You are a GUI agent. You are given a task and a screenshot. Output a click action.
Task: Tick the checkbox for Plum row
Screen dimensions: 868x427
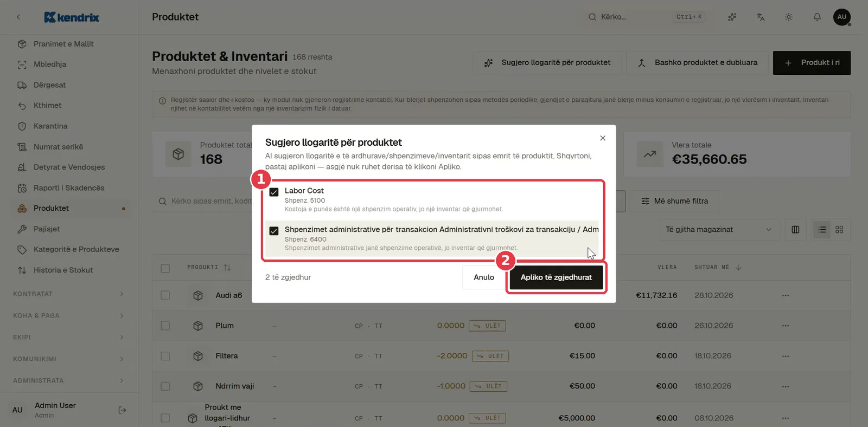coord(165,326)
